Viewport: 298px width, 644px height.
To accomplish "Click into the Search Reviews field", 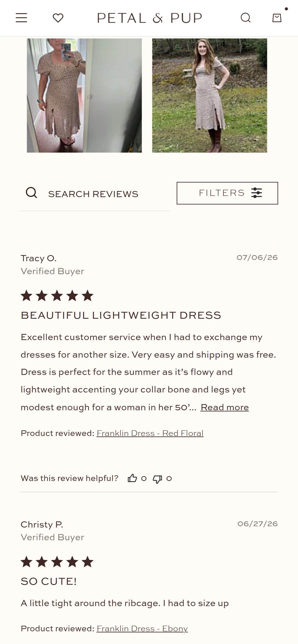I will 95,194.
